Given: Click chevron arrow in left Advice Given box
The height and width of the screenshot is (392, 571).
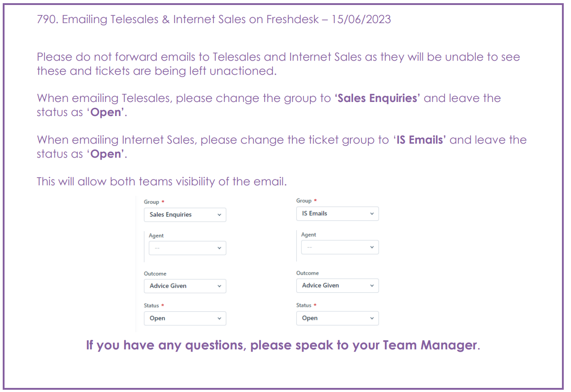Looking at the screenshot, I should (x=219, y=286).
